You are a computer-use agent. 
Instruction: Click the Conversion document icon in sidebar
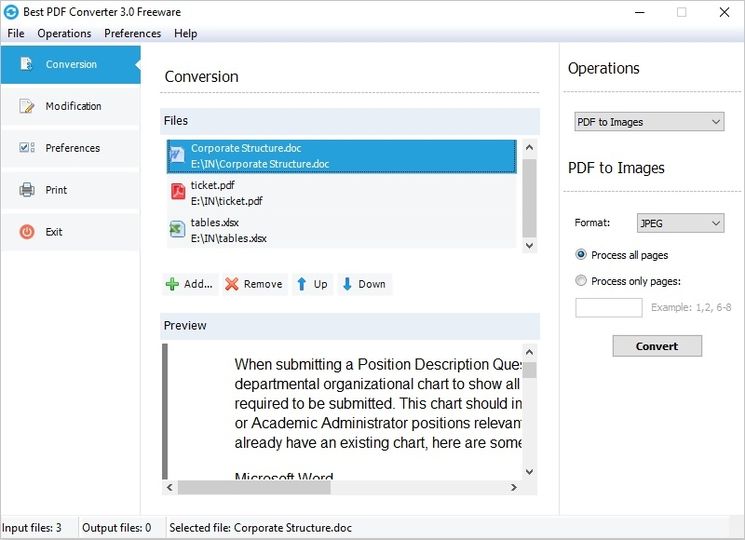26,64
